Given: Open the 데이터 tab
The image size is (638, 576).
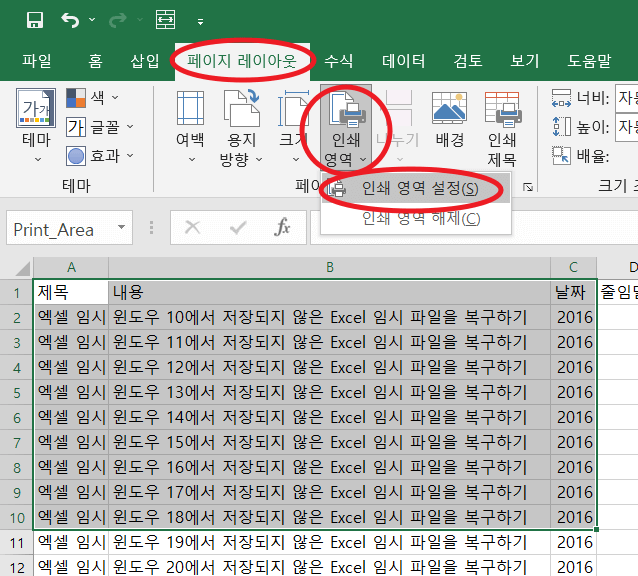Looking at the screenshot, I should click(404, 61).
